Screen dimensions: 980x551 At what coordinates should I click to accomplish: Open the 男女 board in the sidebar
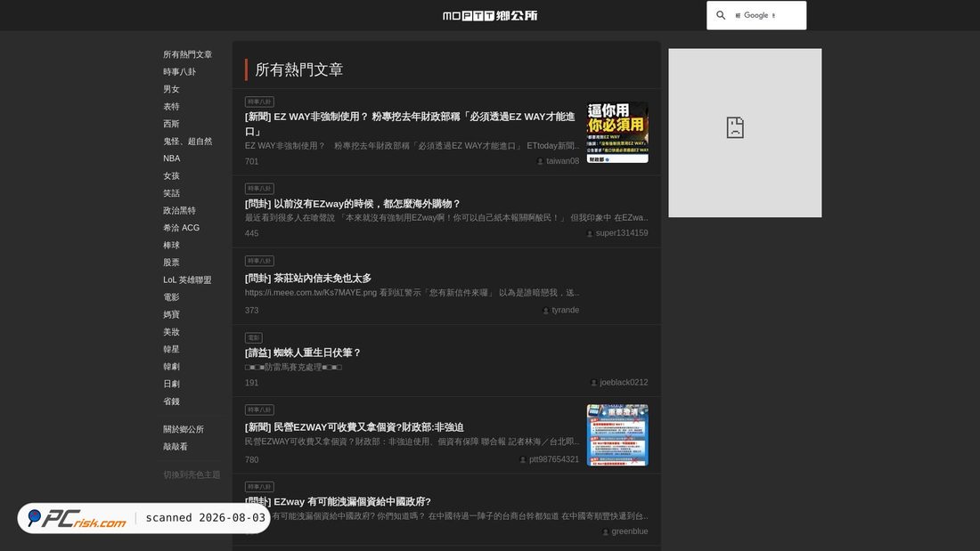tap(171, 89)
